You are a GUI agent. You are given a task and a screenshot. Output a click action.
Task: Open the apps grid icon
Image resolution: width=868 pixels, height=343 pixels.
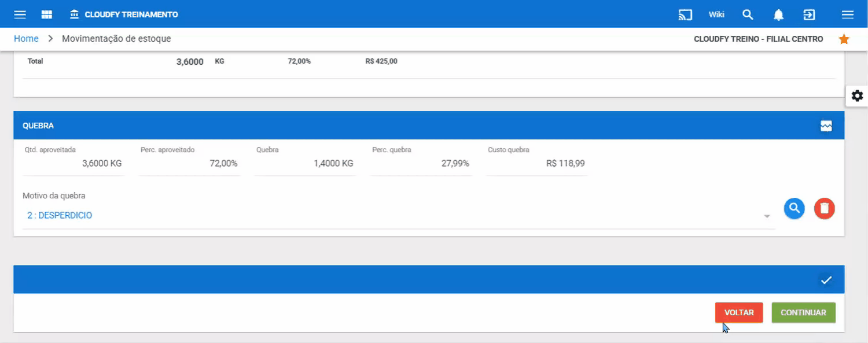coord(47,14)
